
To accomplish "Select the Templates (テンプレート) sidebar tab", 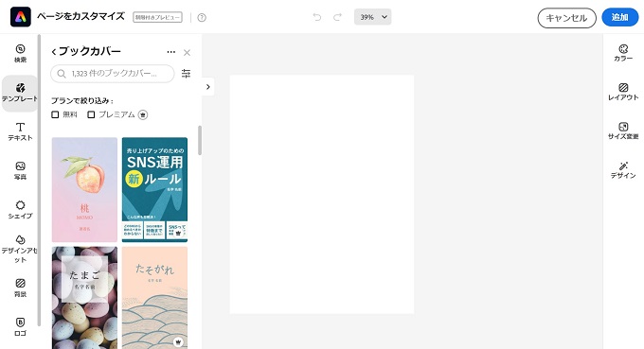I will (20, 93).
